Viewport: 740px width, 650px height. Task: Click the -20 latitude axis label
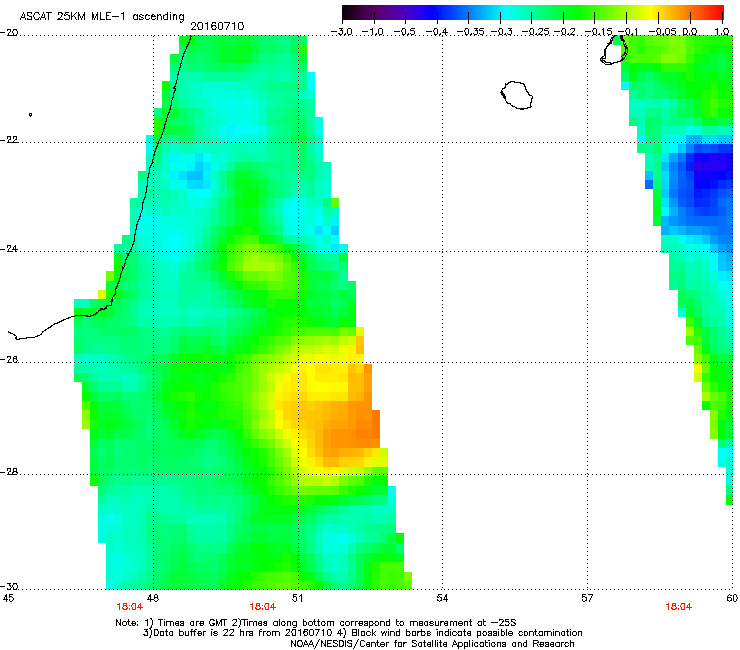coord(9,33)
